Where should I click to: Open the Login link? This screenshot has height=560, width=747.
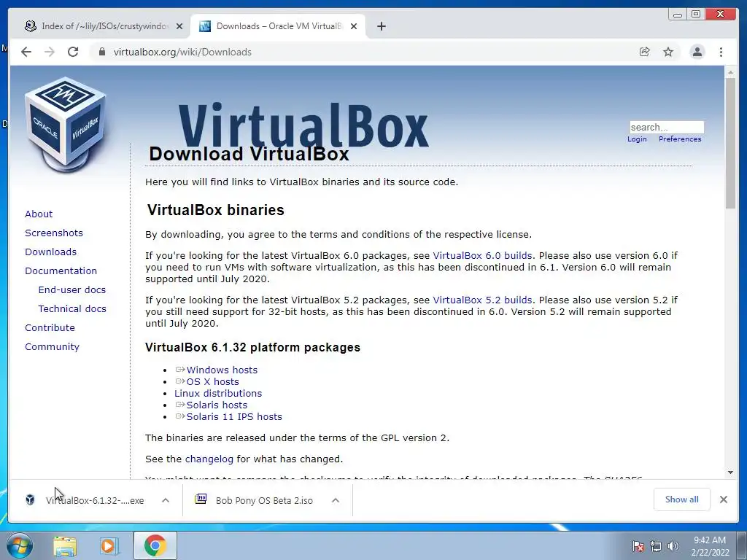pyautogui.click(x=637, y=139)
